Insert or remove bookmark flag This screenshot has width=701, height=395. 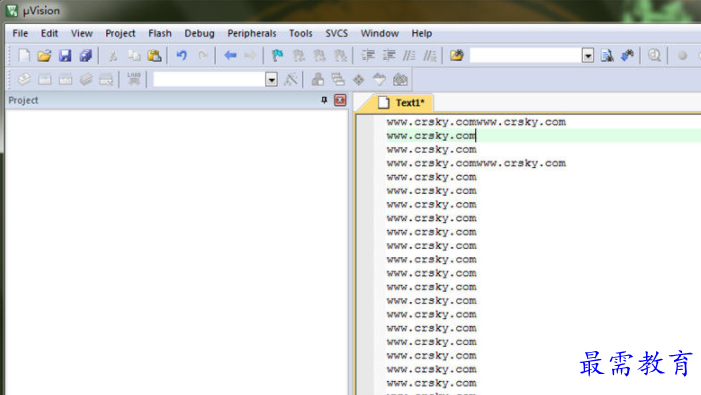[x=278, y=55]
